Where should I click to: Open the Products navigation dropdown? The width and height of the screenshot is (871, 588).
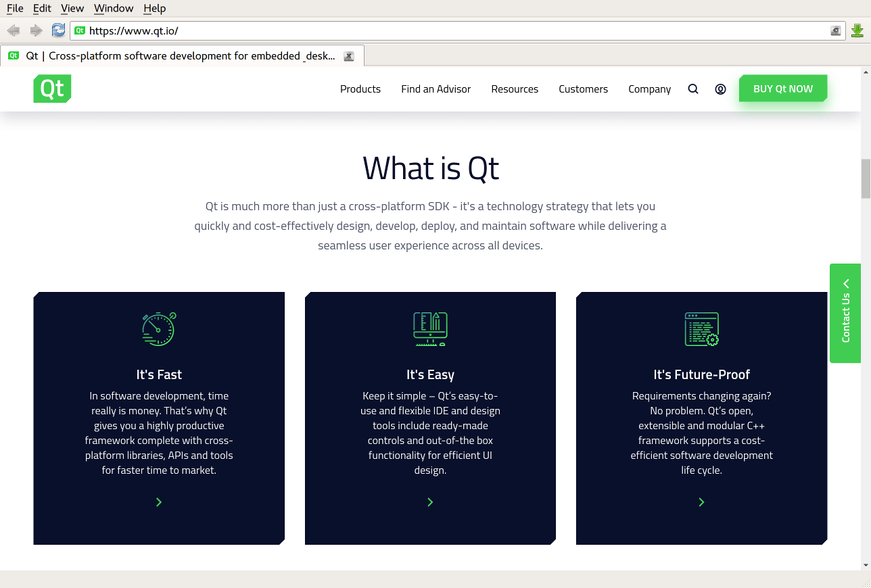(360, 89)
